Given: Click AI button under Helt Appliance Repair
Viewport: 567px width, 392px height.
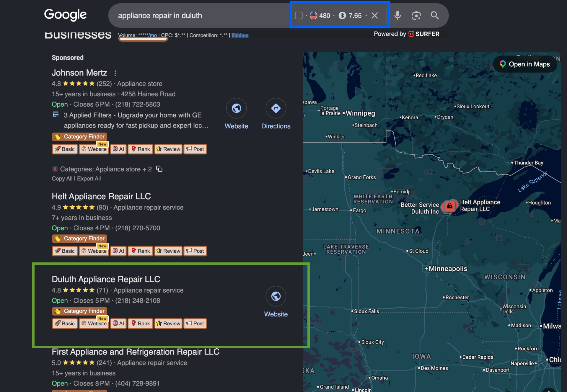Looking at the screenshot, I should [118, 251].
